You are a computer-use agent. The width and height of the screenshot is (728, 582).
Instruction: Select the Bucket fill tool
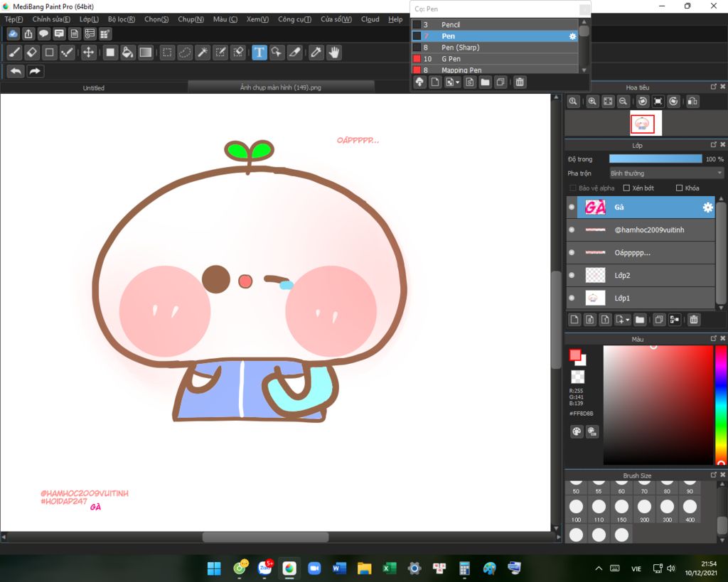pyautogui.click(x=127, y=53)
